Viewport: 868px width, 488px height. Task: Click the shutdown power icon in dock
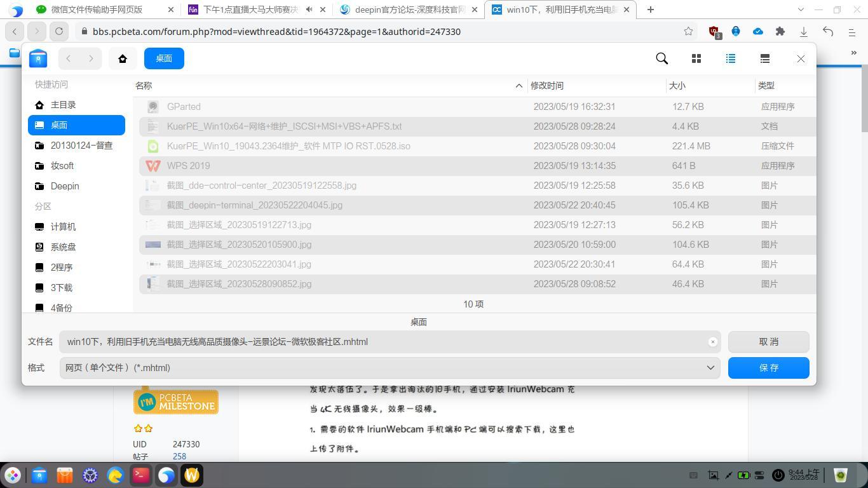[778, 475]
